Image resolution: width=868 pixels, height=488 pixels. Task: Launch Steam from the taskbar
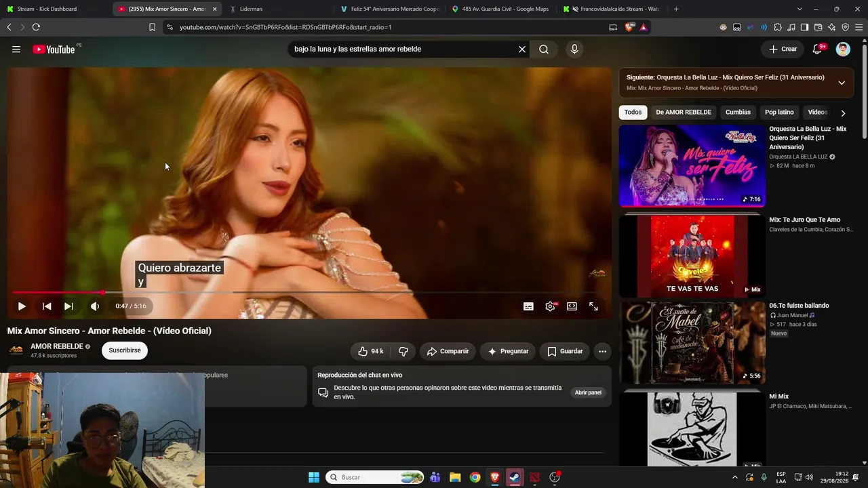point(515,477)
